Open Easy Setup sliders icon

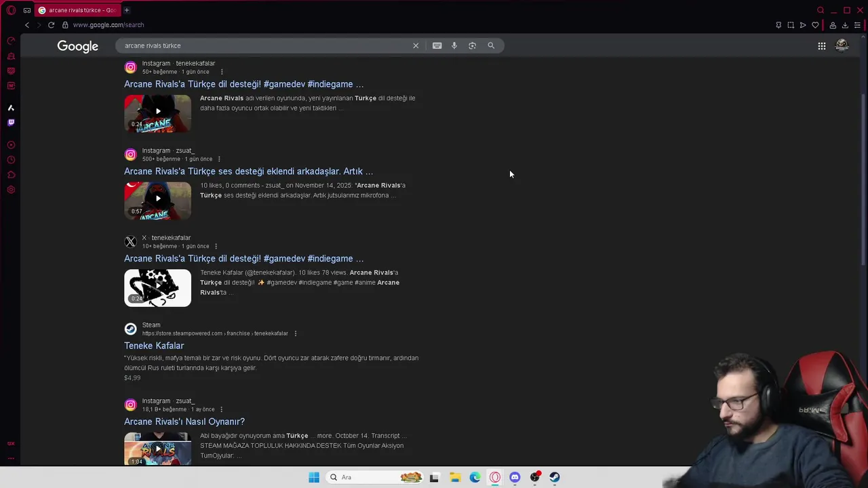(857, 25)
